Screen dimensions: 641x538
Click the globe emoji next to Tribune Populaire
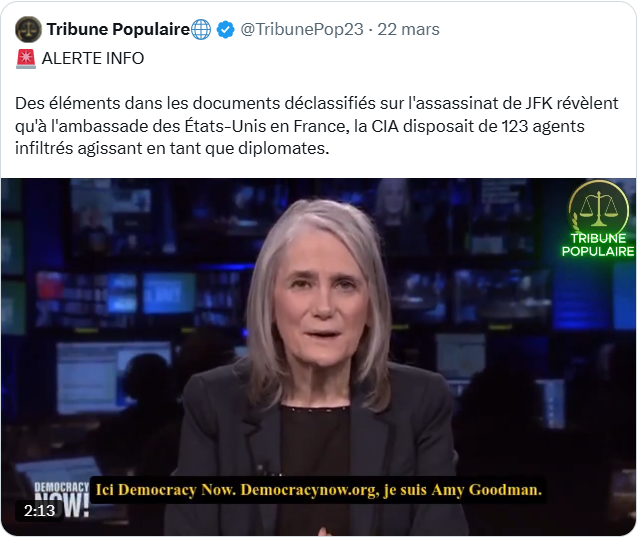[201, 29]
